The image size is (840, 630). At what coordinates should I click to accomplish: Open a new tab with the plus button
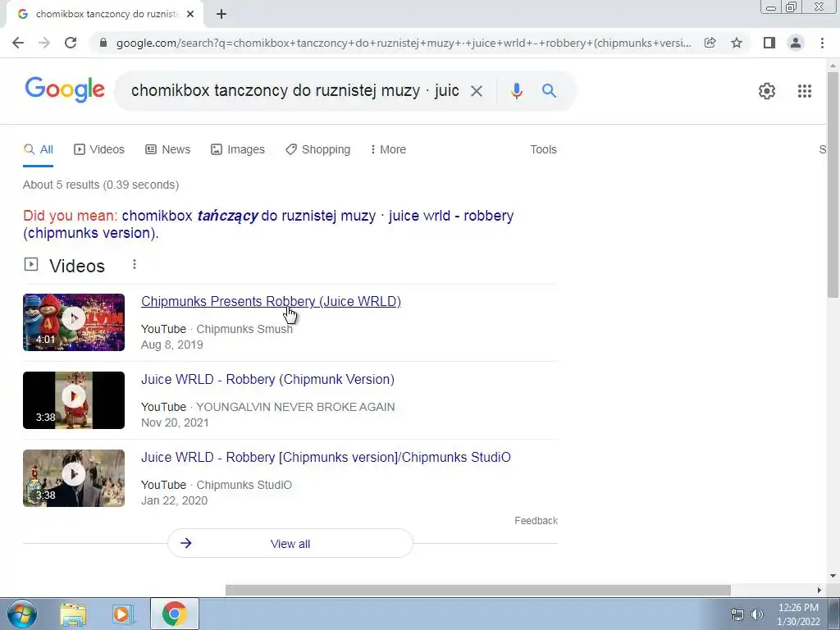click(221, 15)
